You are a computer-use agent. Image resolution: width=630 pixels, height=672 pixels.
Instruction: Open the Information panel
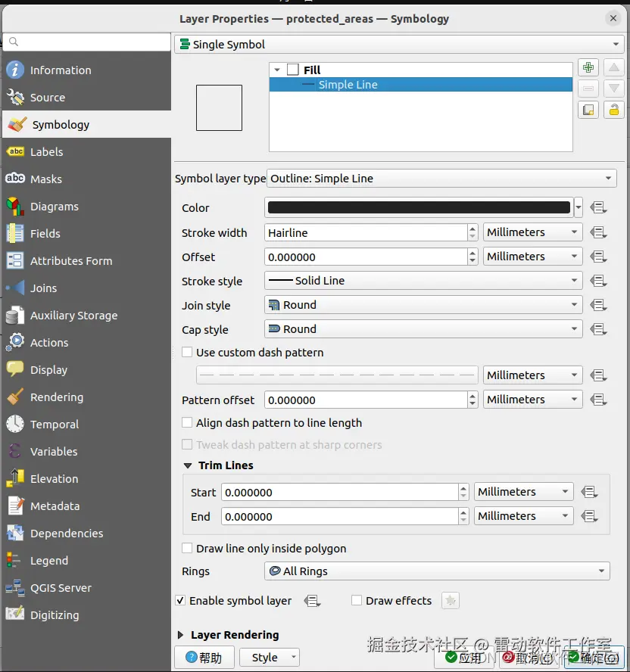tap(86, 70)
